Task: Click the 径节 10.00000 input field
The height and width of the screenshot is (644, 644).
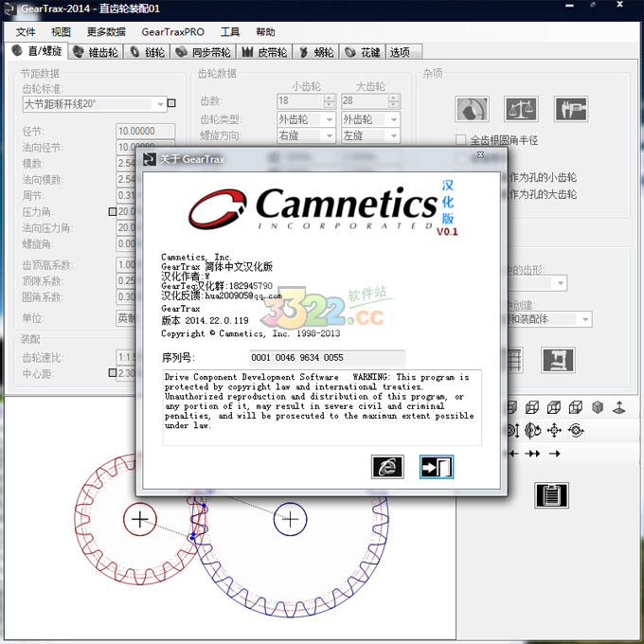Action: click(146, 131)
